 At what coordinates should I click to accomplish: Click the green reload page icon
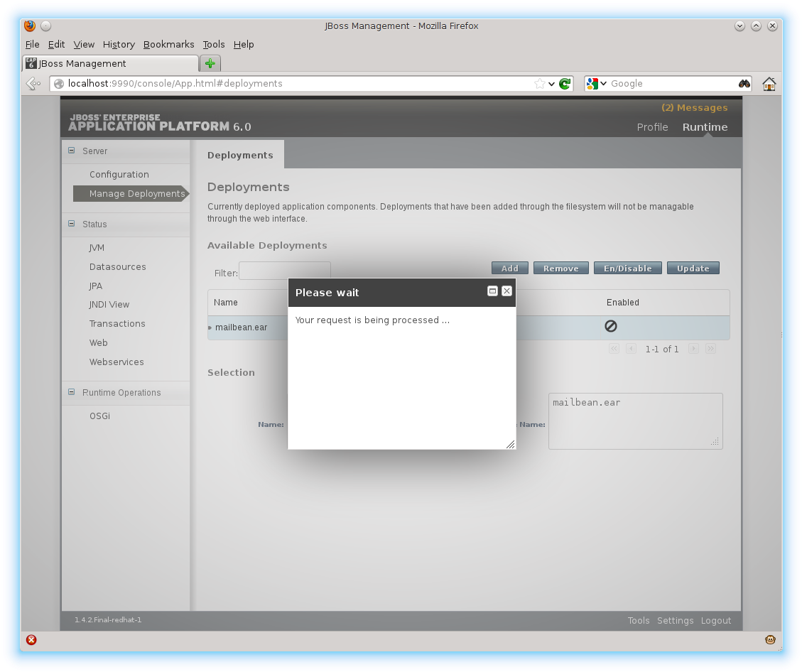[565, 83]
